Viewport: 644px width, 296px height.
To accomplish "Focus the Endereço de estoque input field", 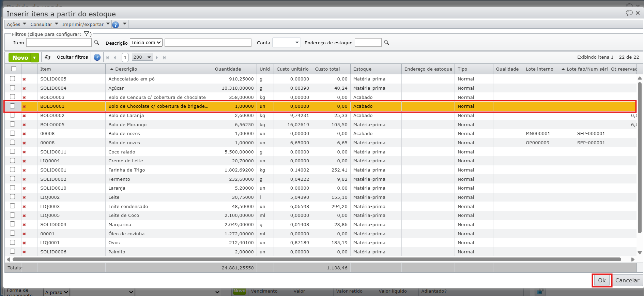I will coord(368,43).
